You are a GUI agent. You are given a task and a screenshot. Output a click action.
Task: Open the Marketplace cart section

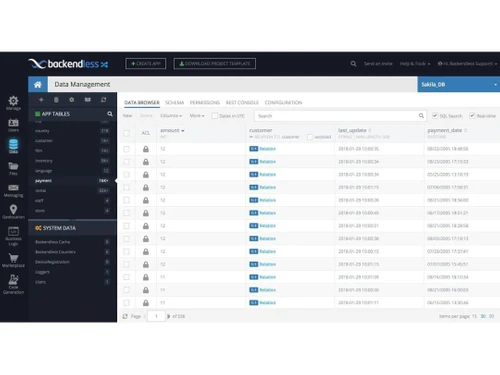13,260
